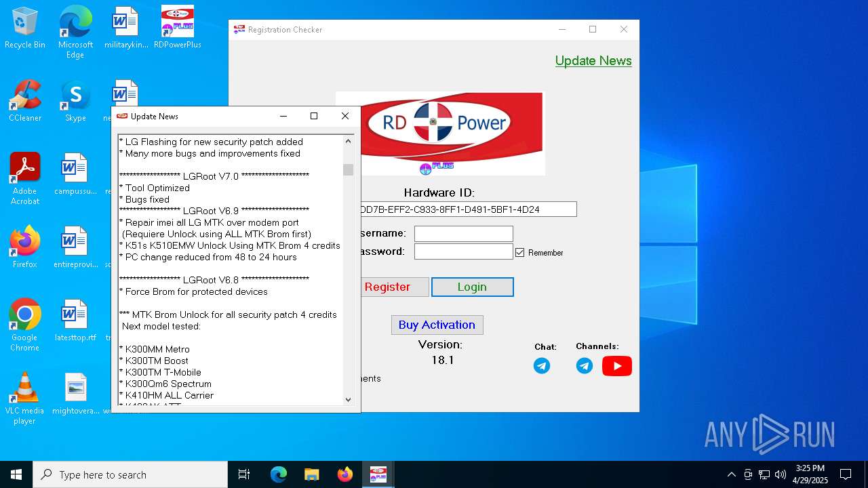Click the Update News scrollbar thumb
The width and height of the screenshot is (868, 488).
pos(349,169)
